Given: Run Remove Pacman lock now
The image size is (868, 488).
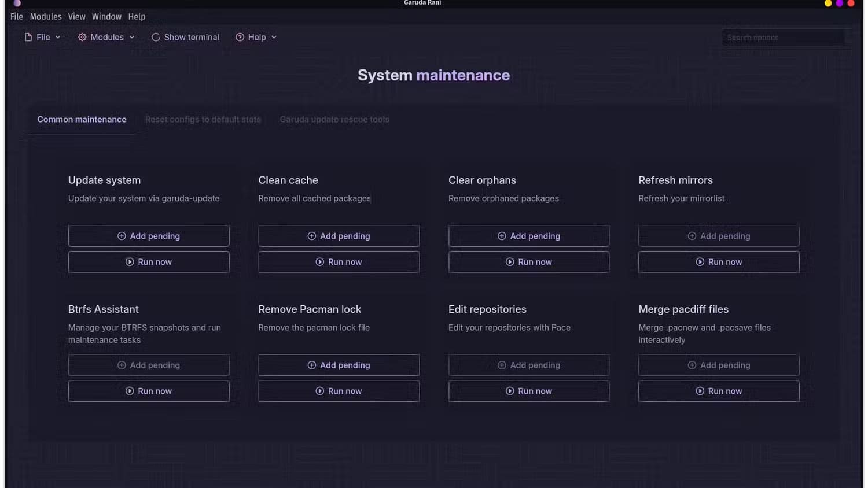Looking at the screenshot, I should (339, 391).
